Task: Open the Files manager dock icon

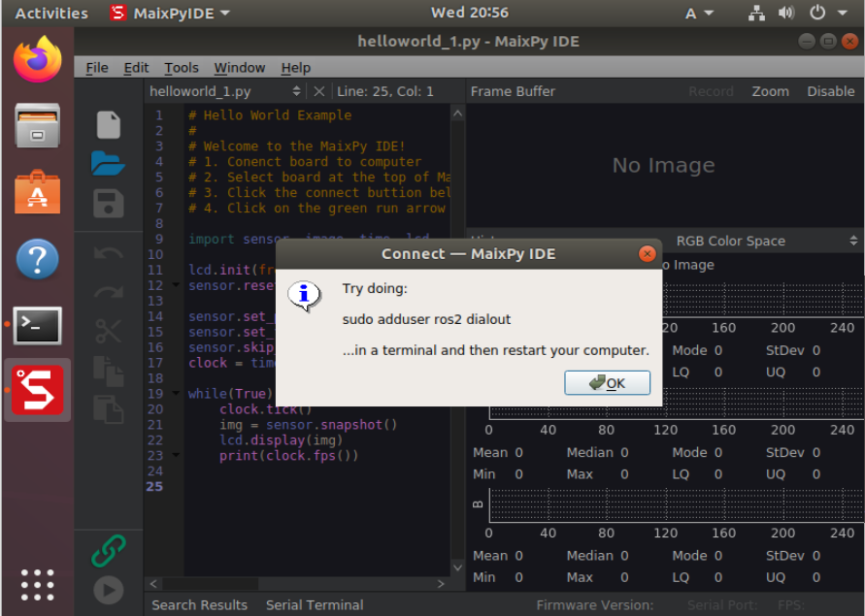Action: coord(38,126)
